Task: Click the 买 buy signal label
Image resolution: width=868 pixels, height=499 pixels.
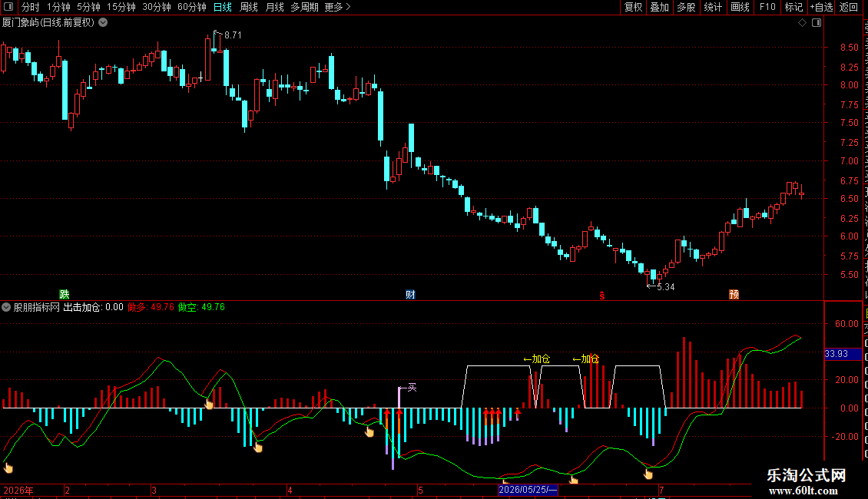Action: 412,387
